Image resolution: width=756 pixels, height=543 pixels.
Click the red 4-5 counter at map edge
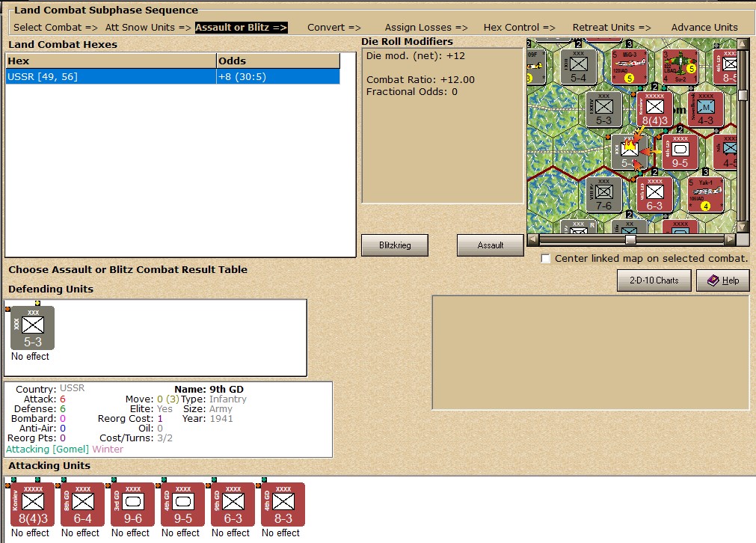click(x=725, y=152)
